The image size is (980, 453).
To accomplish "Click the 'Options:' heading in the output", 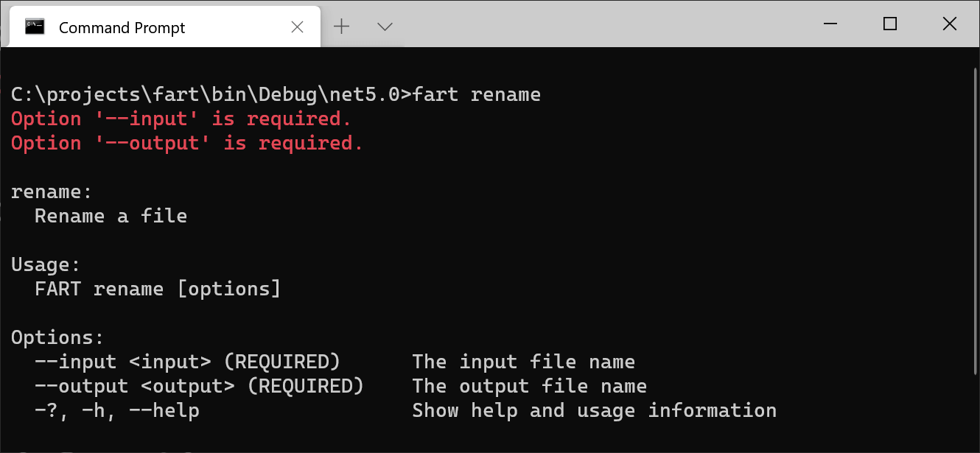I will (x=57, y=337).
